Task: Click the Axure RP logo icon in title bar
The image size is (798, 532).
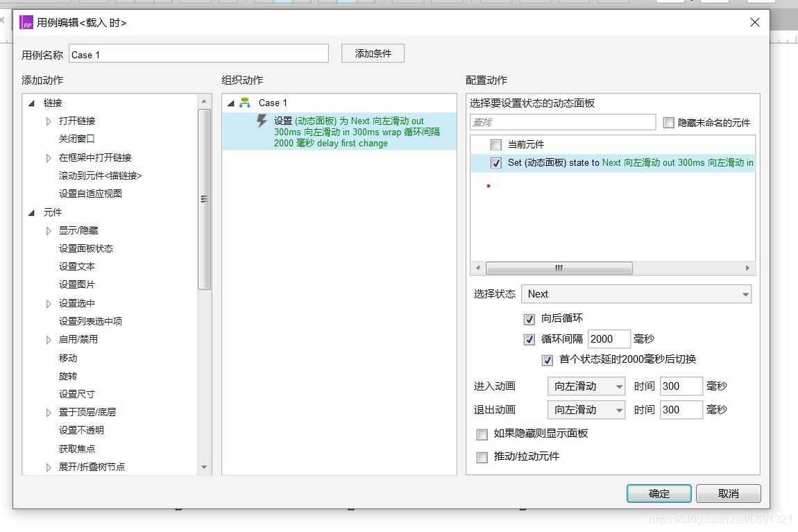Action: coord(26,22)
